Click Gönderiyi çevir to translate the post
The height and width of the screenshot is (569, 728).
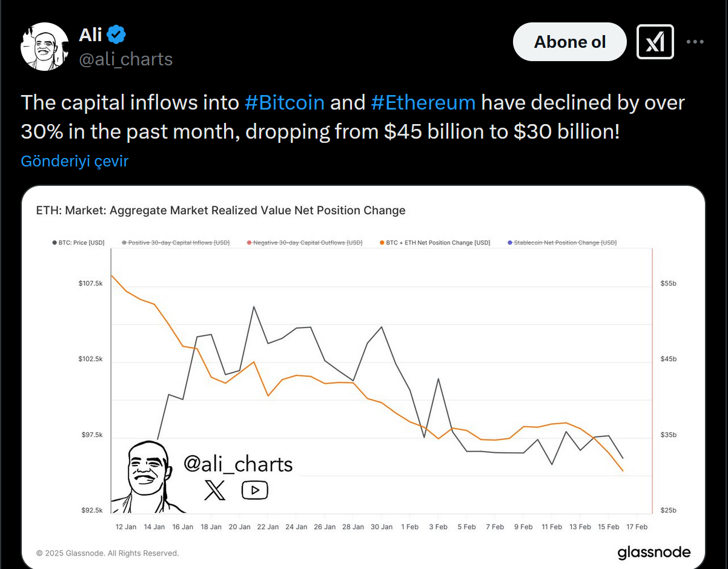pos(74,161)
